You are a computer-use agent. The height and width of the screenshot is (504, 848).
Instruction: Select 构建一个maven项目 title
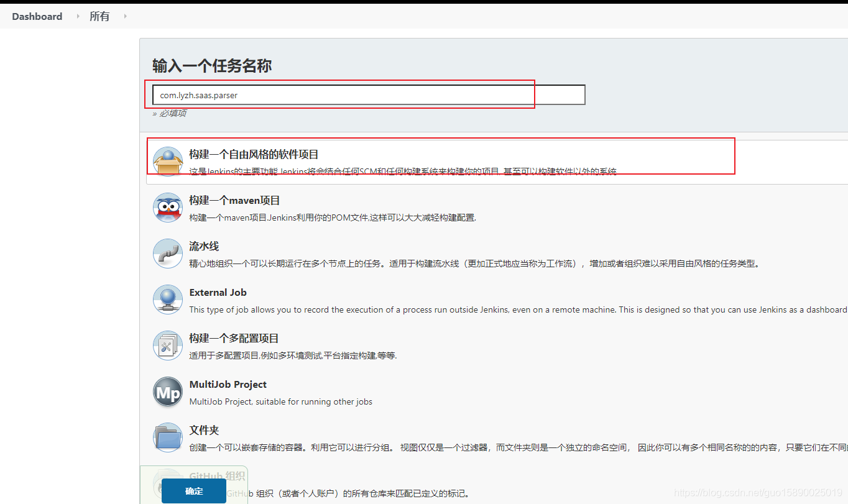(234, 200)
